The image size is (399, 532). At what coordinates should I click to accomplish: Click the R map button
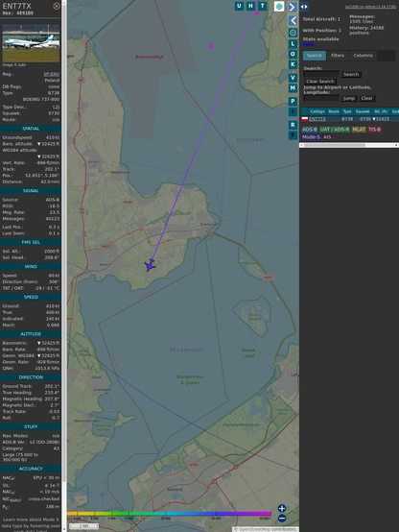click(x=293, y=125)
